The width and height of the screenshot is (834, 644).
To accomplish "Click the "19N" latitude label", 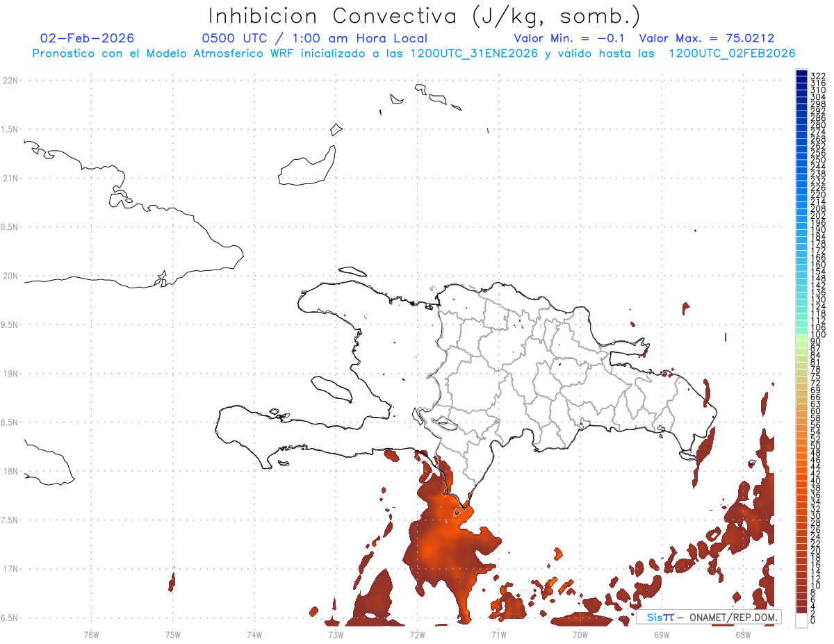I will (10, 374).
